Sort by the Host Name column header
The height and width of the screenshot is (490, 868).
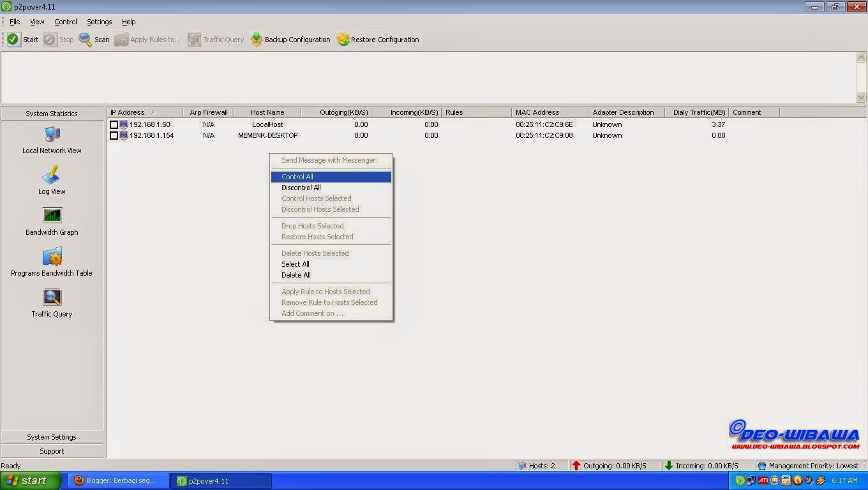(x=267, y=112)
